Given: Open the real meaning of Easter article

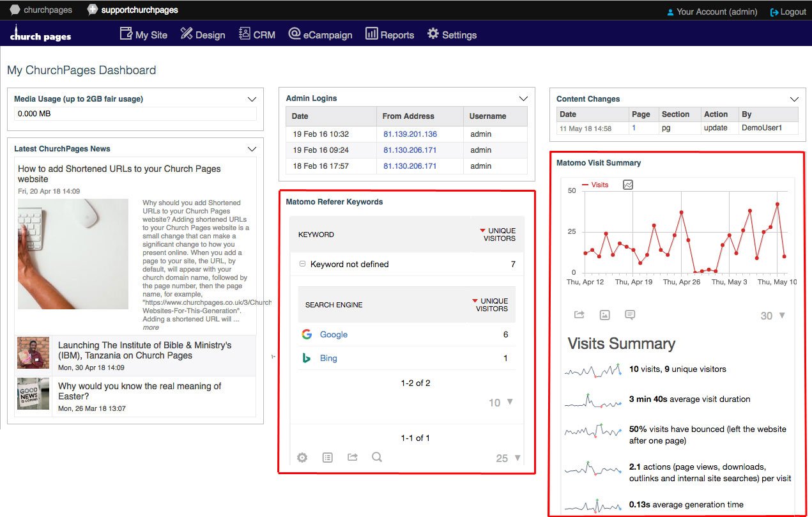Looking at the screenshot, I should click(x=140, y=391).
